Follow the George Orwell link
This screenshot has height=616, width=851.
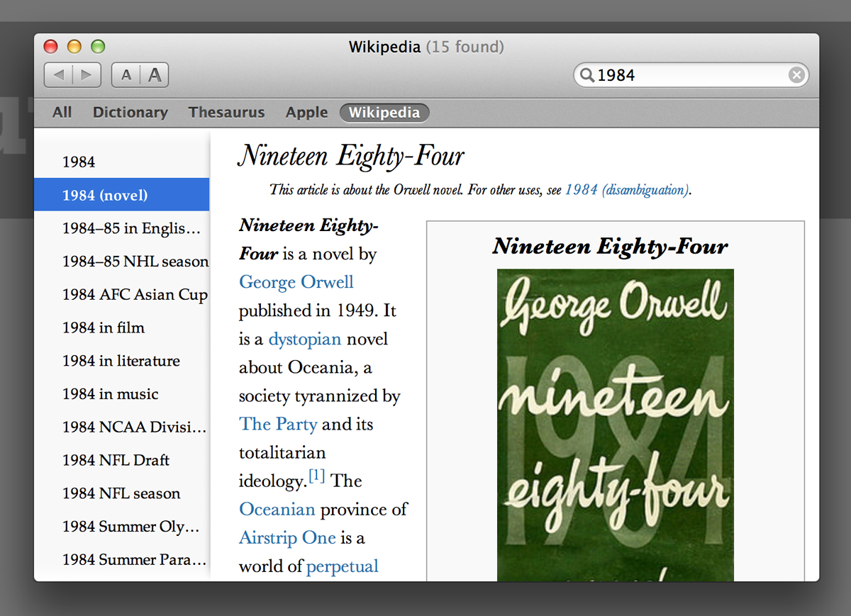tap(296, 282)
